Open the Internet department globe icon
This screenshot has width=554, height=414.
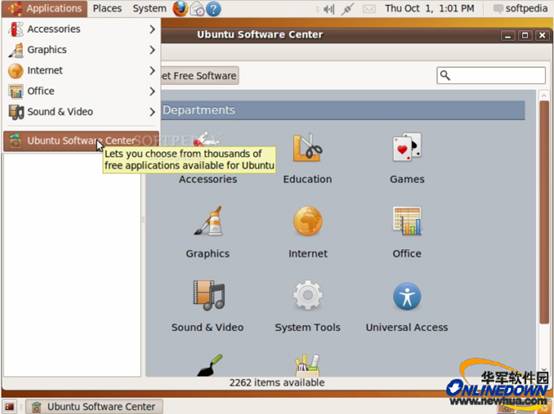(x=308, y=221)
